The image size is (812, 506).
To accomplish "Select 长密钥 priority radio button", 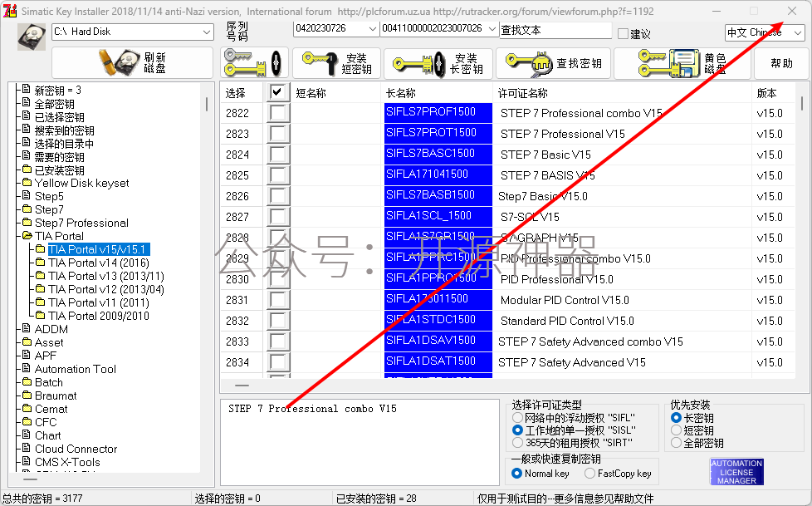I will pos(676,418).
